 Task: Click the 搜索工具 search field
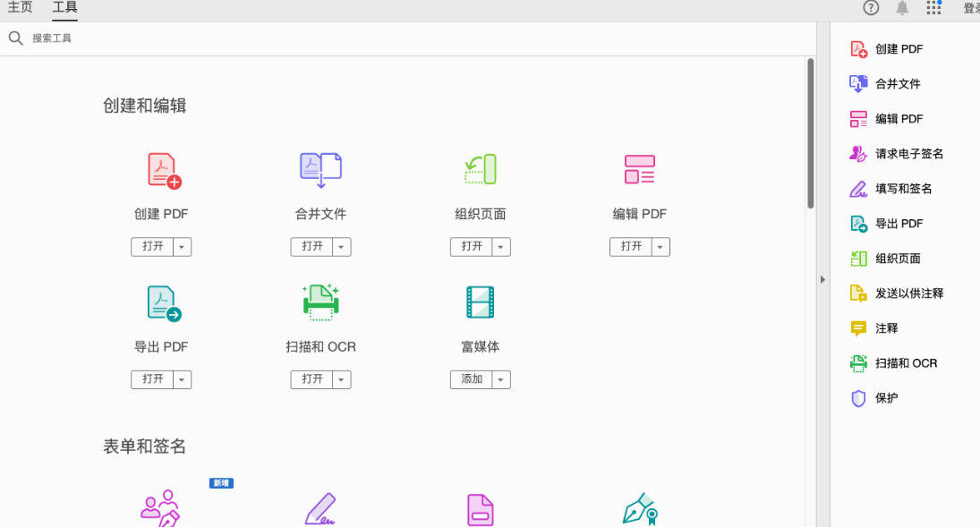tap(179, 38)
